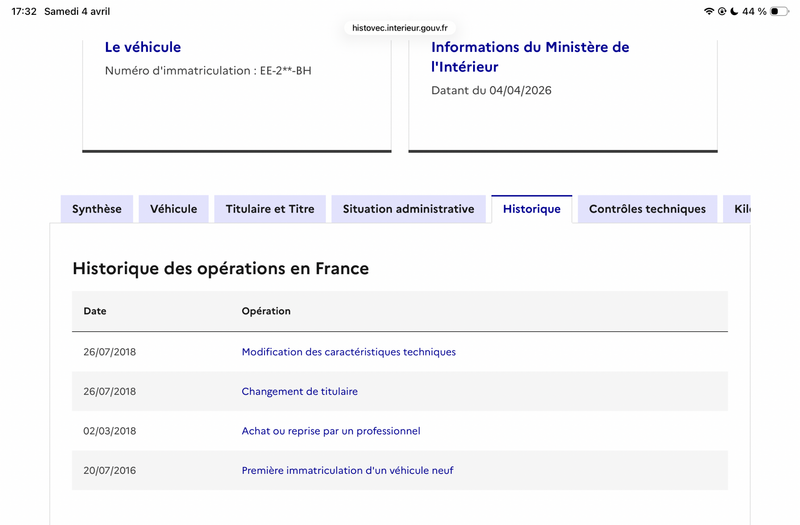Tap the rotation lock status icon
Screen dimensions: 800x525
point(721,11)
